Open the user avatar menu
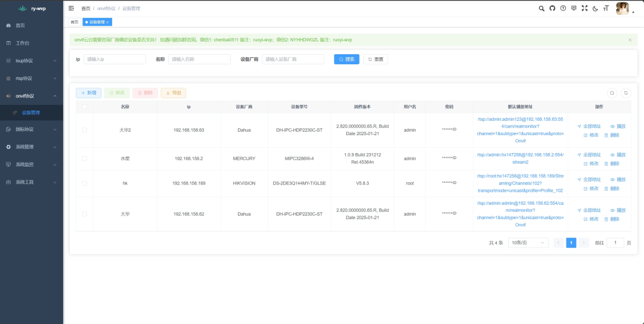644x324 pixels. coord(622,8)
